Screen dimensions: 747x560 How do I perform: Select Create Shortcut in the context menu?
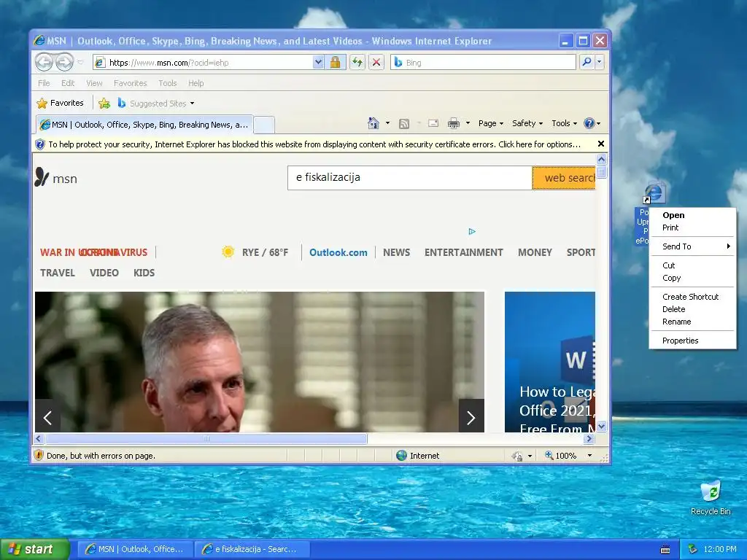692,297
